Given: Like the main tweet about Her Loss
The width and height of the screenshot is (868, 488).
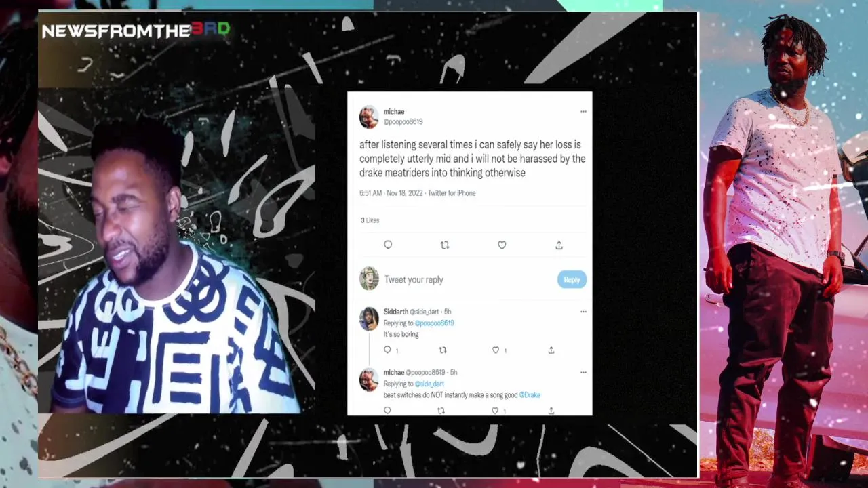Looking at the screenshot, I should point(502,245).
